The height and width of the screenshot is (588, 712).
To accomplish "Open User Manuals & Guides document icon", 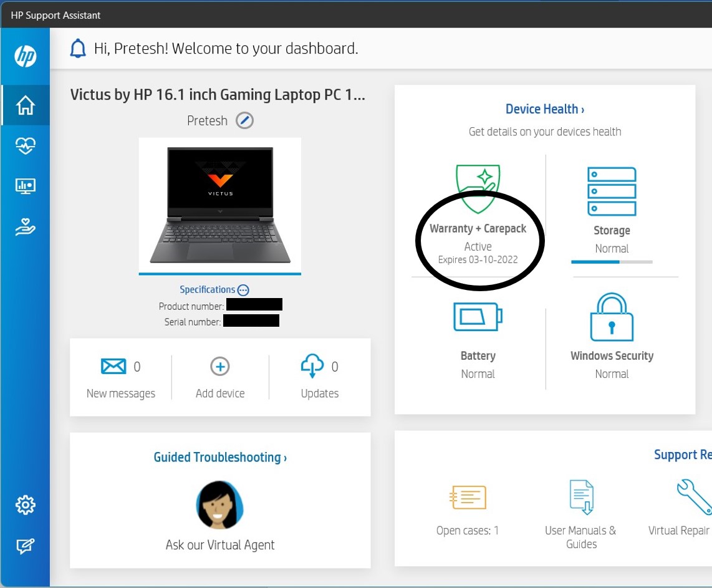I will point(580,497).
